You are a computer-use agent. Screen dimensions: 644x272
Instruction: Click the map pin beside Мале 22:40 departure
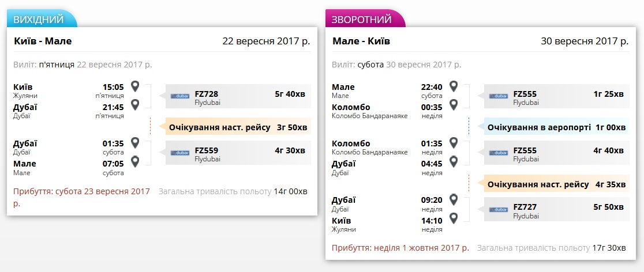454,86
